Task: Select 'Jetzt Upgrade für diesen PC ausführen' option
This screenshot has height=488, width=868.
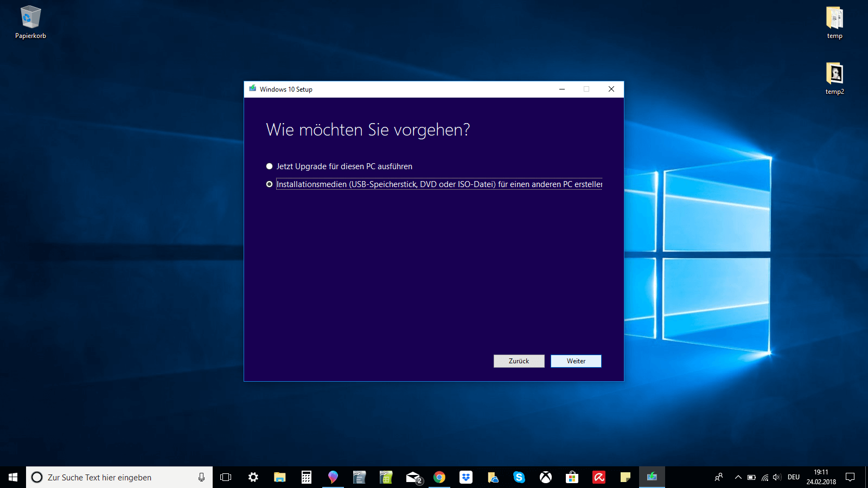Action: tap(269, 166)
